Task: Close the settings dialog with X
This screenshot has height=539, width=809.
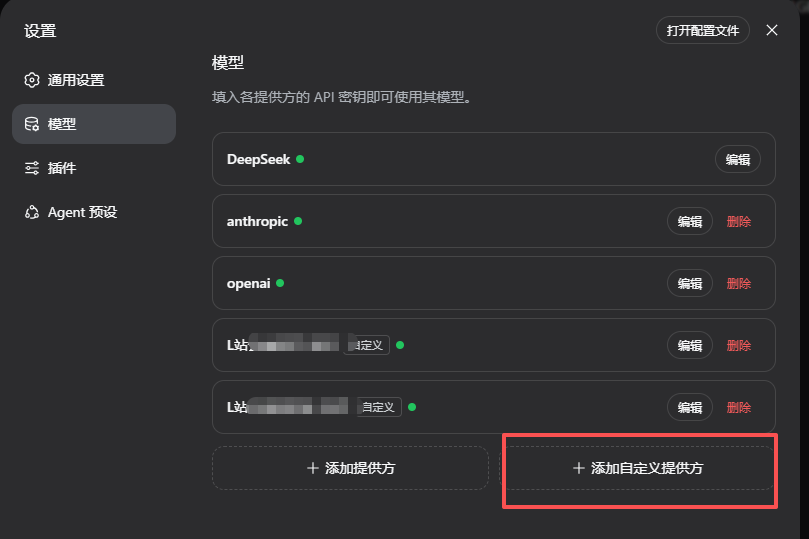Action: coord(772,30)
